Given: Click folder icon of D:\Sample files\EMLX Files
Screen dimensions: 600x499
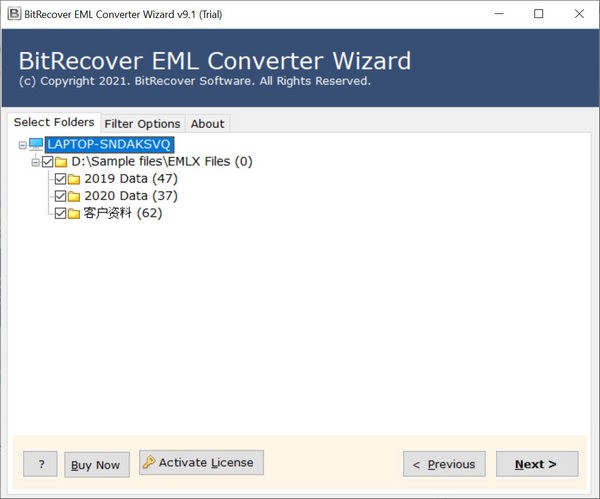Looking at the screenshot, I should coord(61,162).
